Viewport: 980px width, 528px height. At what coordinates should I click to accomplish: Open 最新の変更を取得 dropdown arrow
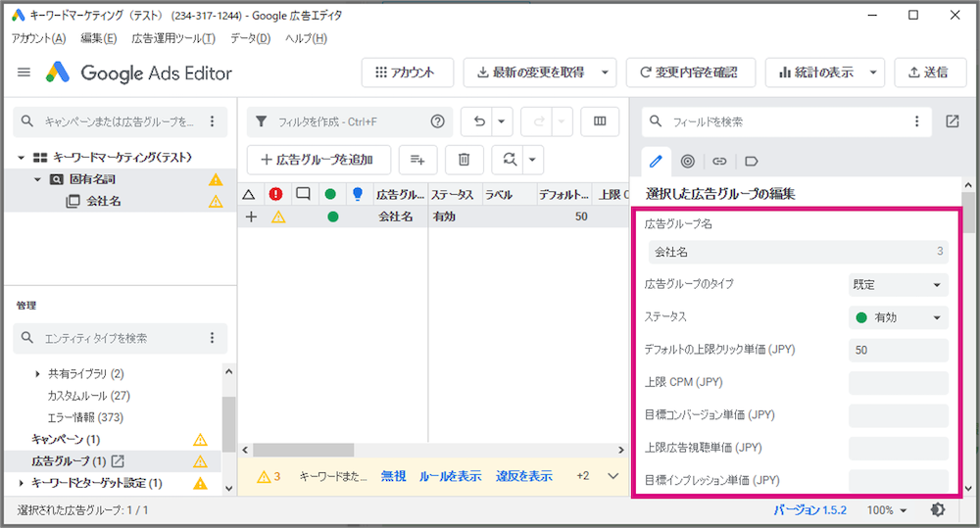pos(605,72)
